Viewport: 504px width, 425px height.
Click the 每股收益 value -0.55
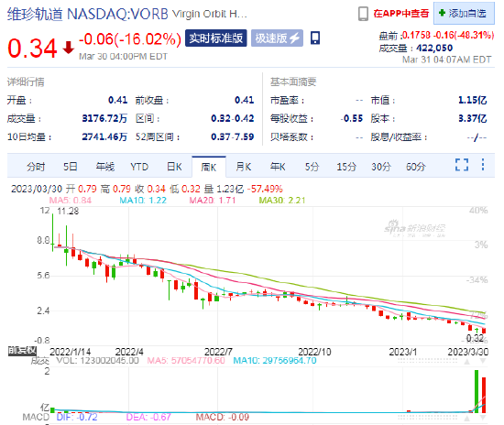tap(352, 118)
